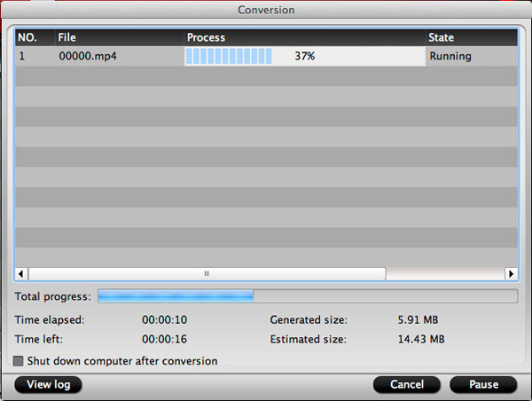The width and height of the screenshot is (532, 401).
Task: Click the View log button
Action: click(49, 384)
